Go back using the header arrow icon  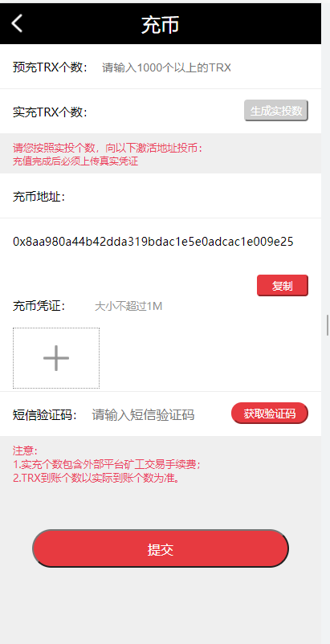point(17,23)
